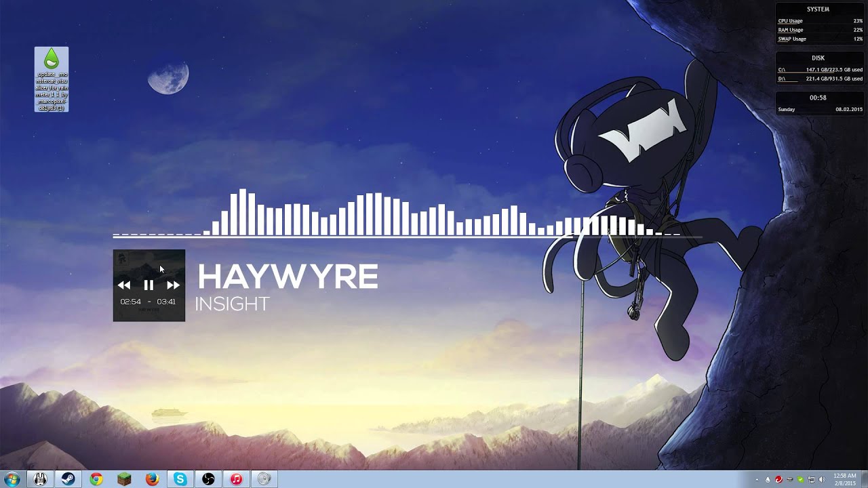Click the total duration 03:41

pyautogui.click(x=166, y=302)
